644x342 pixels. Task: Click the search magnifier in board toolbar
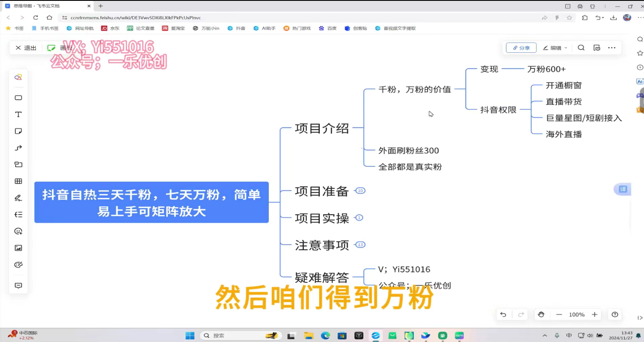581,48
